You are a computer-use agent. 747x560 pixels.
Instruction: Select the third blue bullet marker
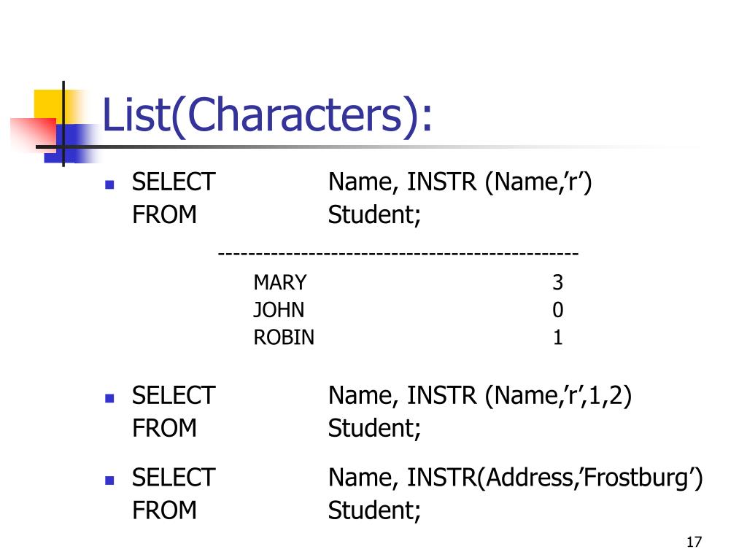tap(109, 480)
